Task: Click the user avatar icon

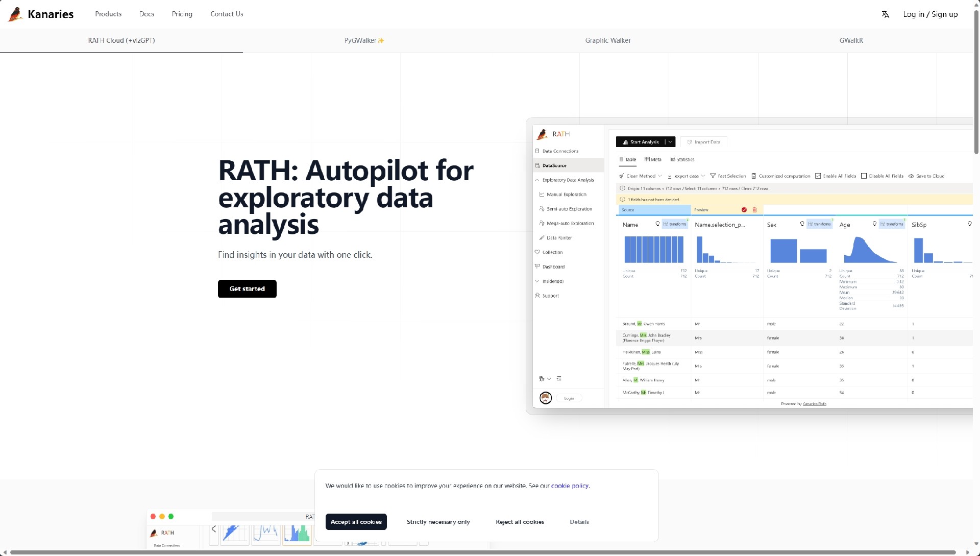Action: (546, 398)
